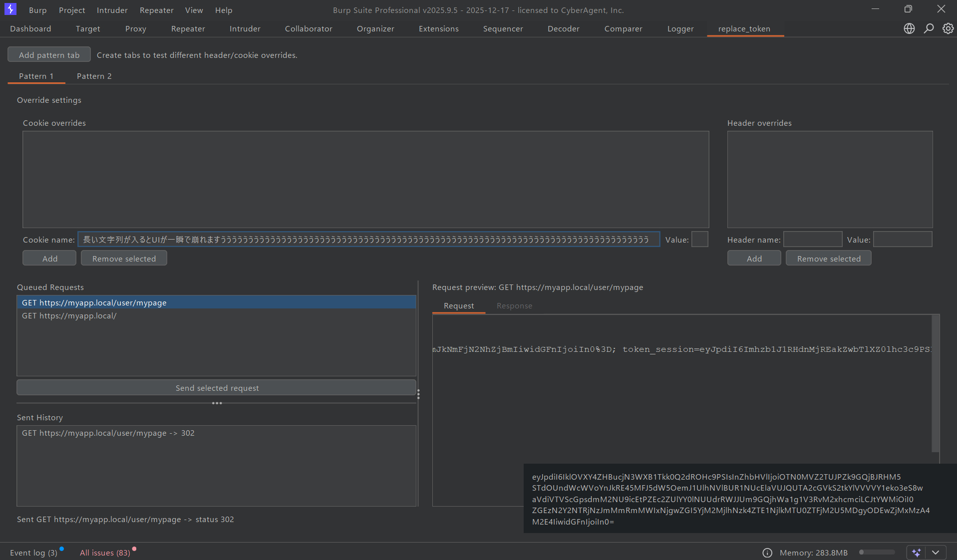The width and height of the screenshot is (957, 560).
Task: Click the Burp Suite lightning logo icon
Action: [x=10, y=9]
